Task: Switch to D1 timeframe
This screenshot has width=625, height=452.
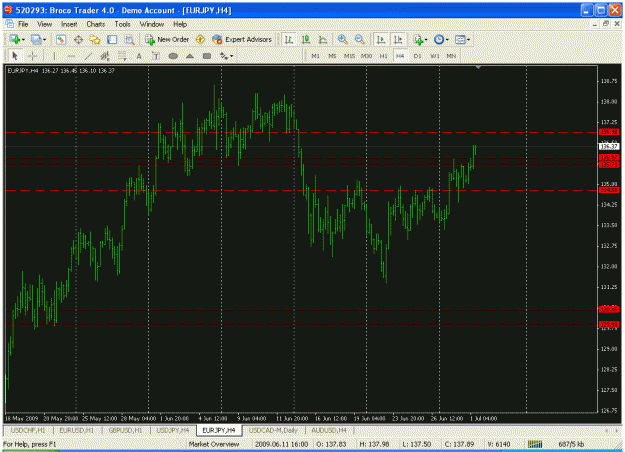Action: [x=417, y=56]
